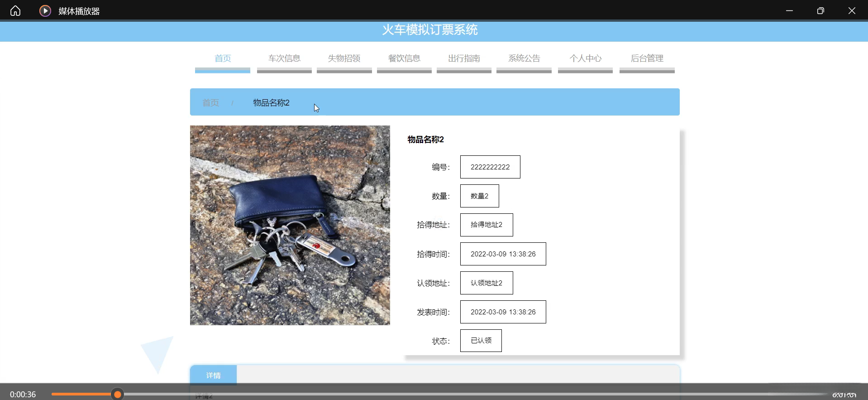
Task: Click the media player app logo
Action: (x=45, y=10)
